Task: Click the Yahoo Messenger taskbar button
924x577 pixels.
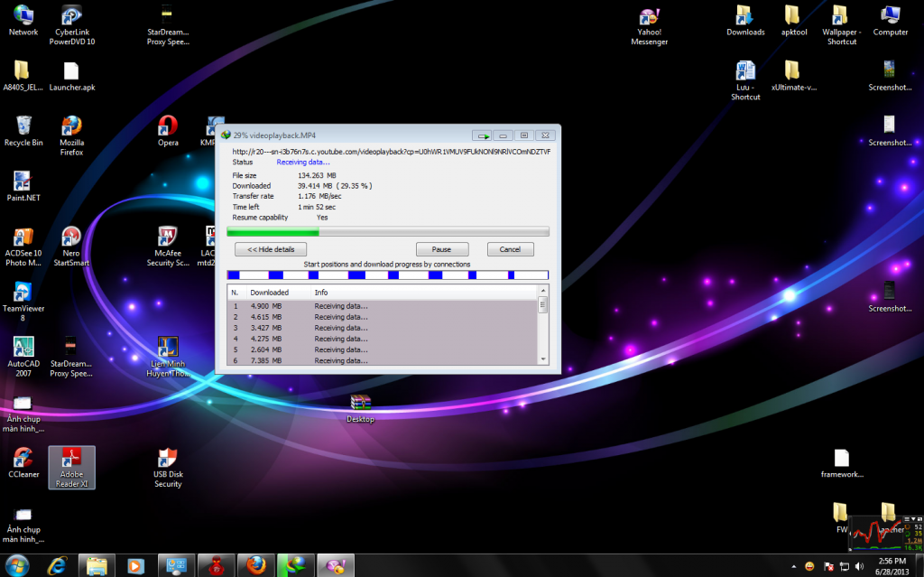Action: pos(336,566)
